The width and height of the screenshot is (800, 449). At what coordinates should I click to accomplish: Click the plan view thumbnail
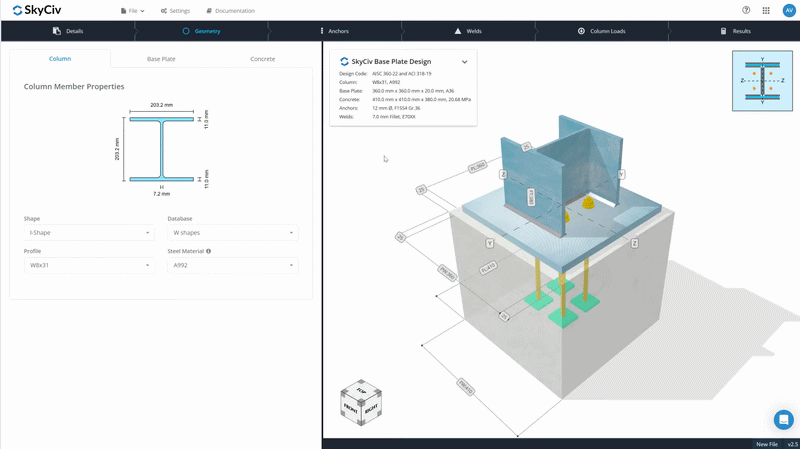[762, 81]
